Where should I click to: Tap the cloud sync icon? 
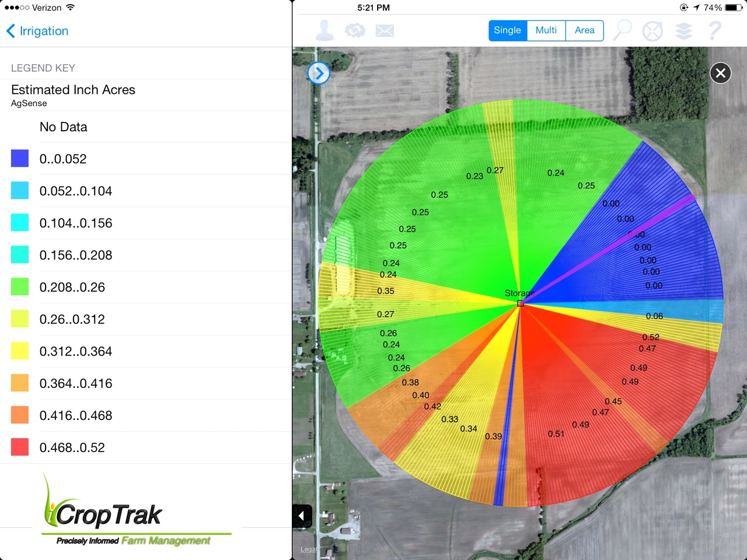[355, 30]
